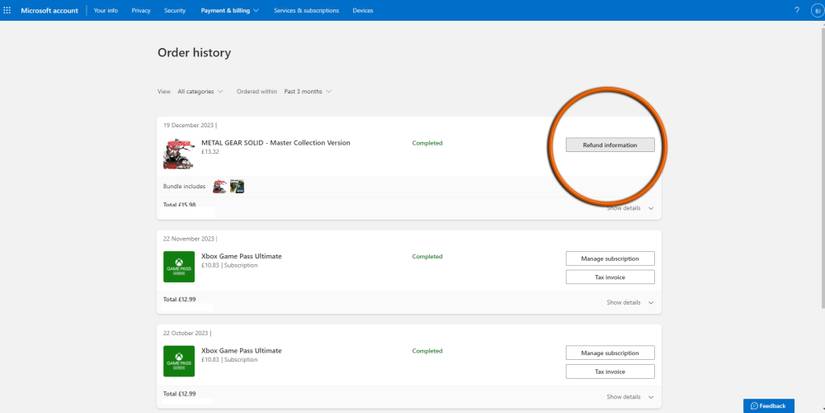
Task: Click Manage subscription for 22 November order
Action: [610, 258]
